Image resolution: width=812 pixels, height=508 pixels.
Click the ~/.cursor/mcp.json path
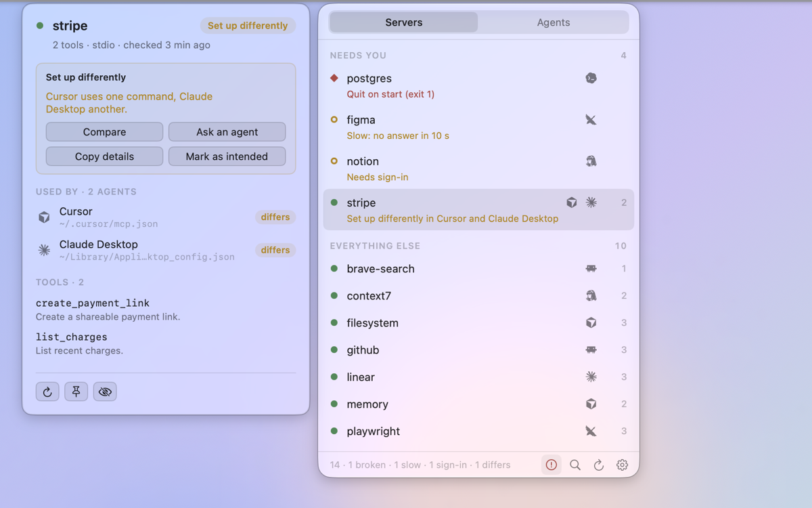tap(109, 224)
